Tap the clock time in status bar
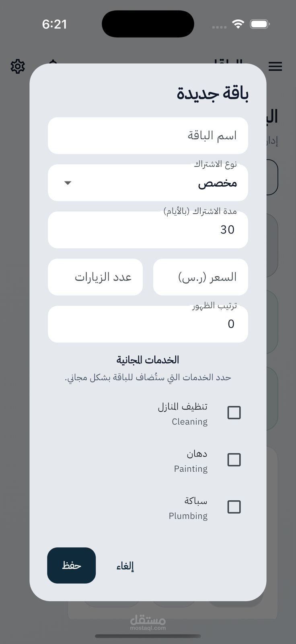The width and height of the screenshot is (296, 644). [x=54, y=24]
